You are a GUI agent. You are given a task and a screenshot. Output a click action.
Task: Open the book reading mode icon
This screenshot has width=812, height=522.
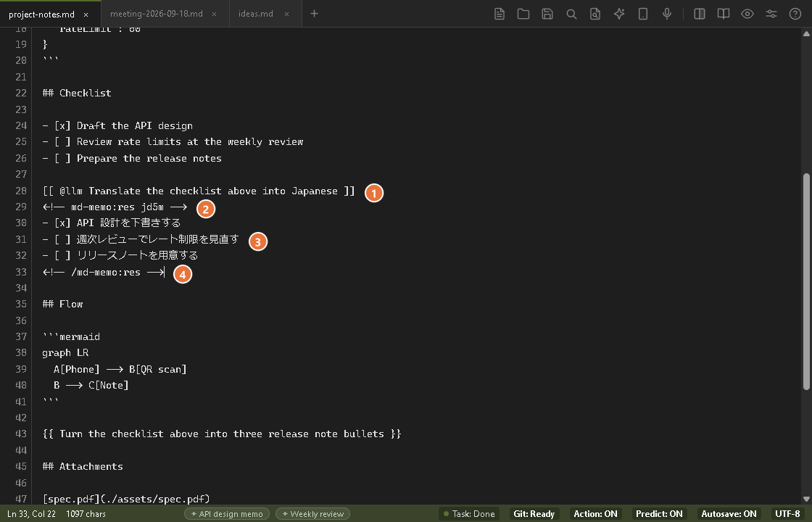tap(723, 14)
